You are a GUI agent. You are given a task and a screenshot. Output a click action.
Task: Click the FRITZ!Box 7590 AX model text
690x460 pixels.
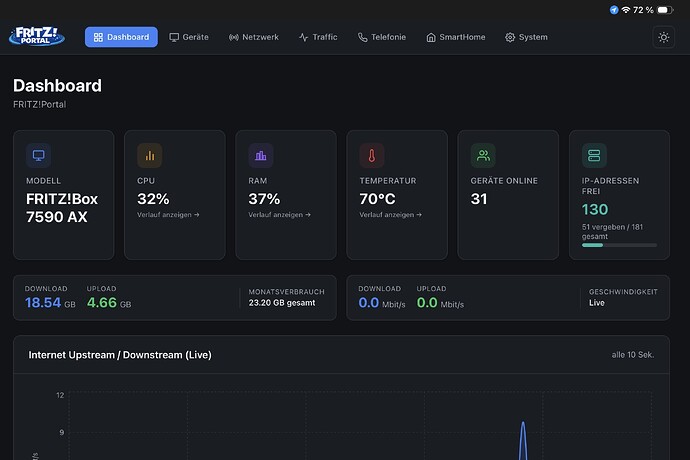[62, 208]
